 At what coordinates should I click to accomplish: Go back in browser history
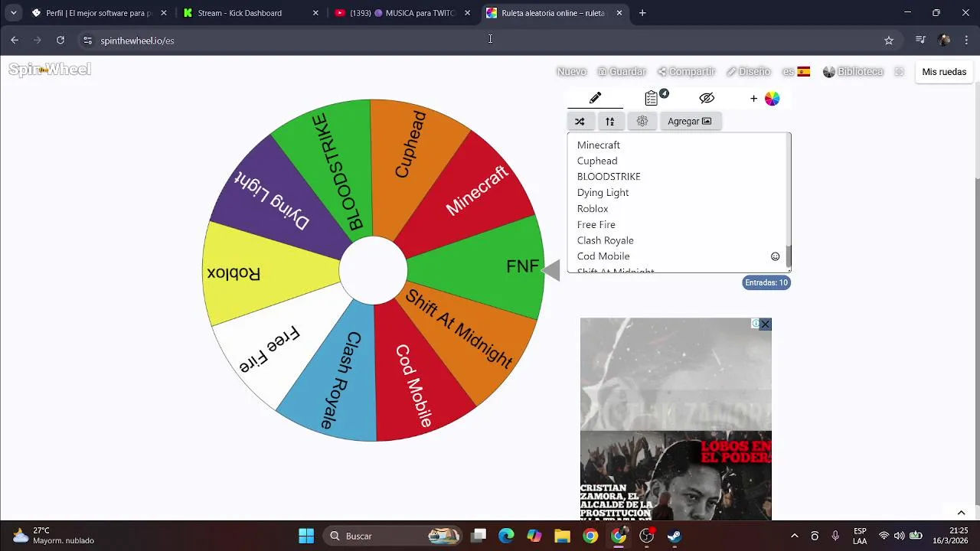[x=15, y=41]
